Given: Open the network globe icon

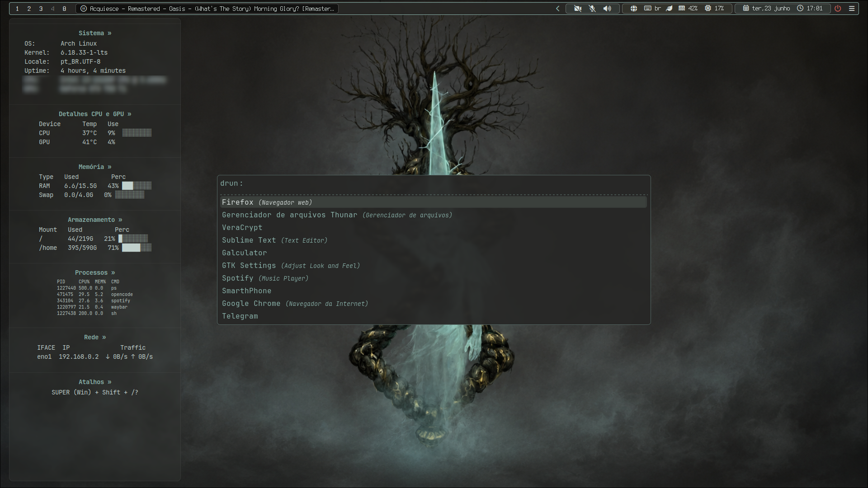Looking at the screenshot, I should pyautogui.click(x=634, y=9).
